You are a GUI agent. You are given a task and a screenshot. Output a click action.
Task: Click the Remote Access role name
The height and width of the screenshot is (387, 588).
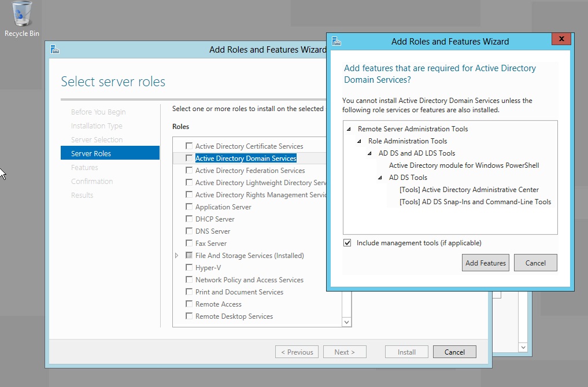[218, 304]
